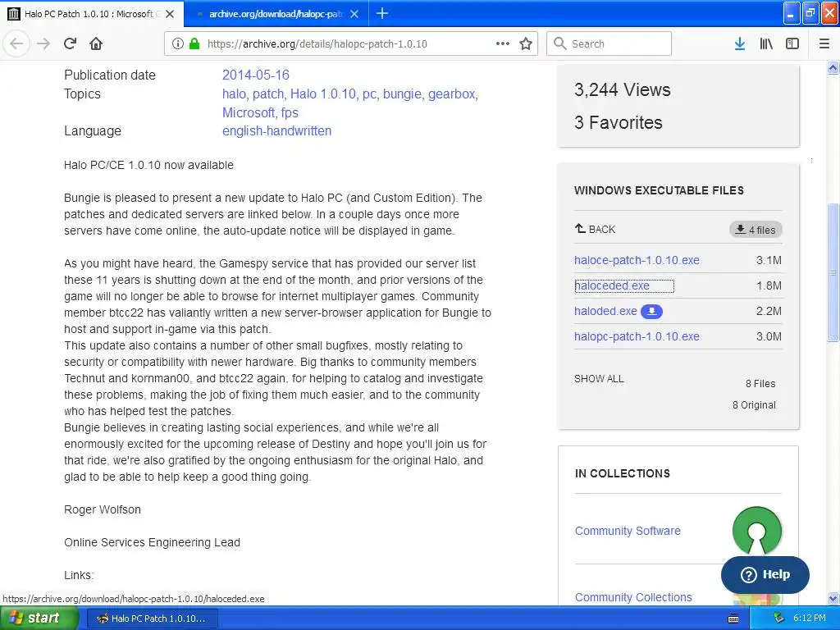
Task: Open the halo topic link
Action: pos(234,94)
